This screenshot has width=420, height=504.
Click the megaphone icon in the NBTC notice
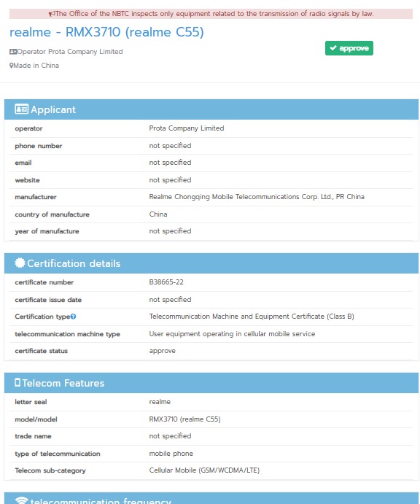tap(52, 14)
